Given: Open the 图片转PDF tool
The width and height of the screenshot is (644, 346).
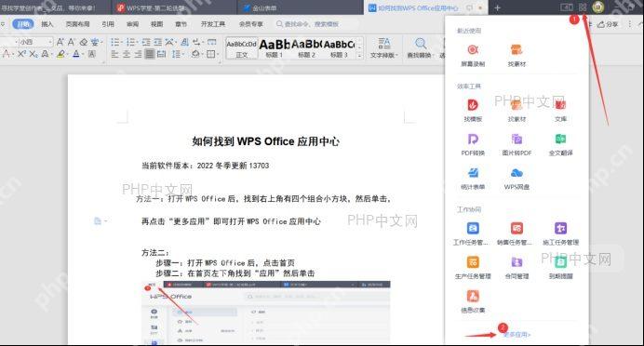Looking at the screenshot, I should point(517,144).
